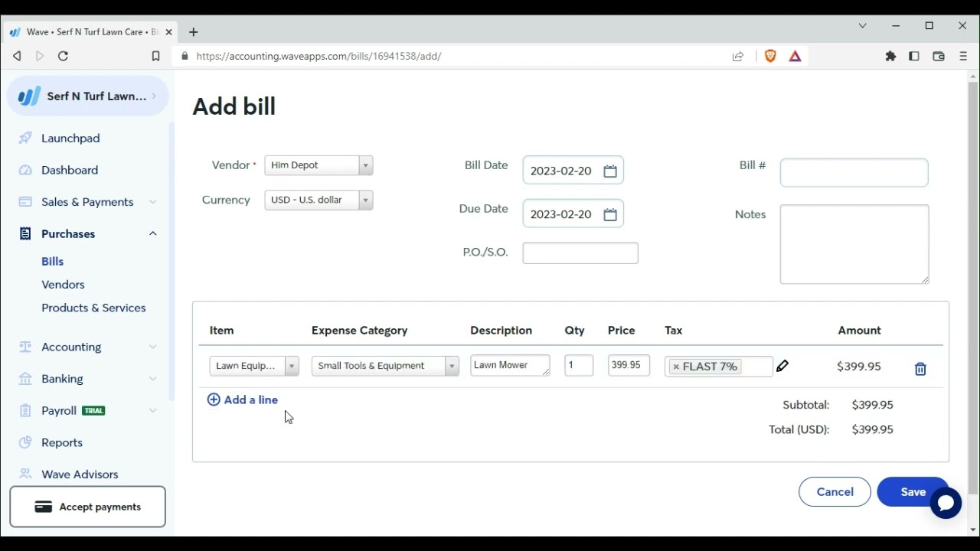Open the browser hamburger menu
This screenshot has width=980, height=551.
963,56
